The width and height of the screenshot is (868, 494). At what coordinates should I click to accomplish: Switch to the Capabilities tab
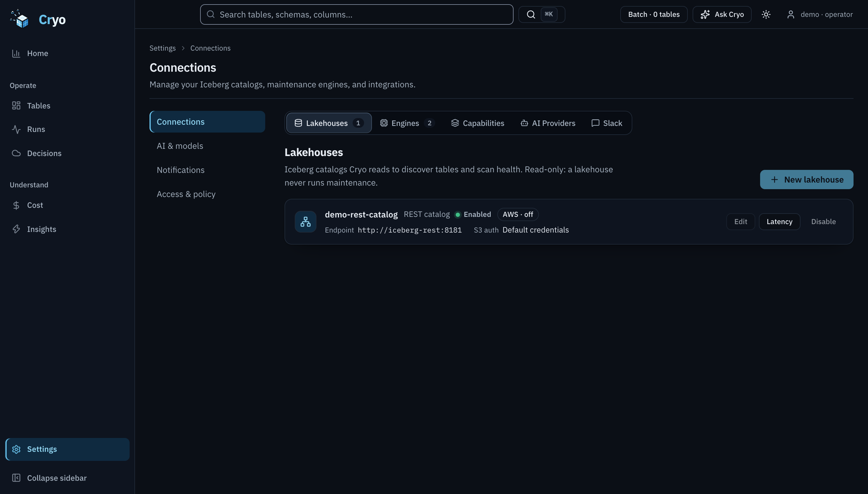pos(477,123)
